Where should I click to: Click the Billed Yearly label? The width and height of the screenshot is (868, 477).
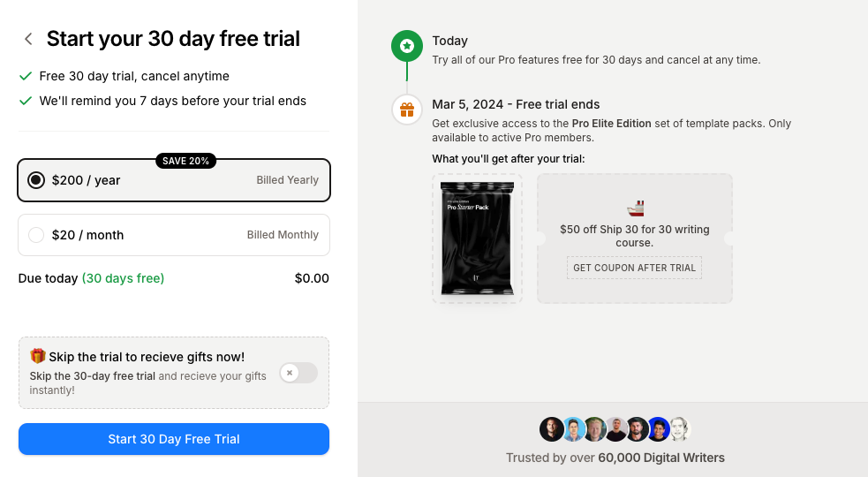287,180
